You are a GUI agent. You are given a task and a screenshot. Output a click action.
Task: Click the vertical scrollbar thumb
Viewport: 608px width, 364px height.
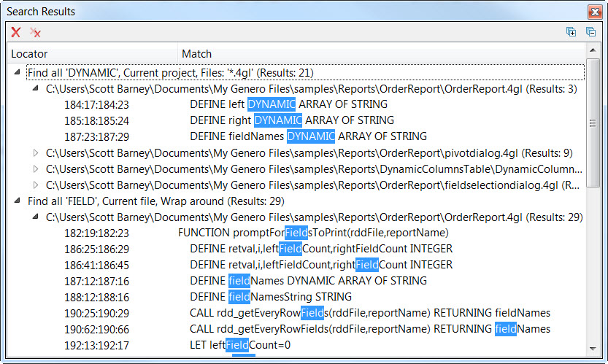(x=593, y=123)
